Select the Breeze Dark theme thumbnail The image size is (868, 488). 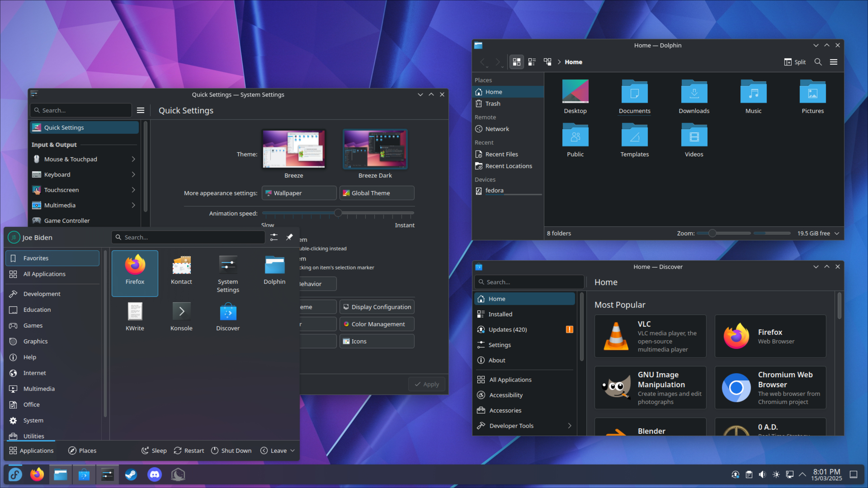[x=375, y=149]
